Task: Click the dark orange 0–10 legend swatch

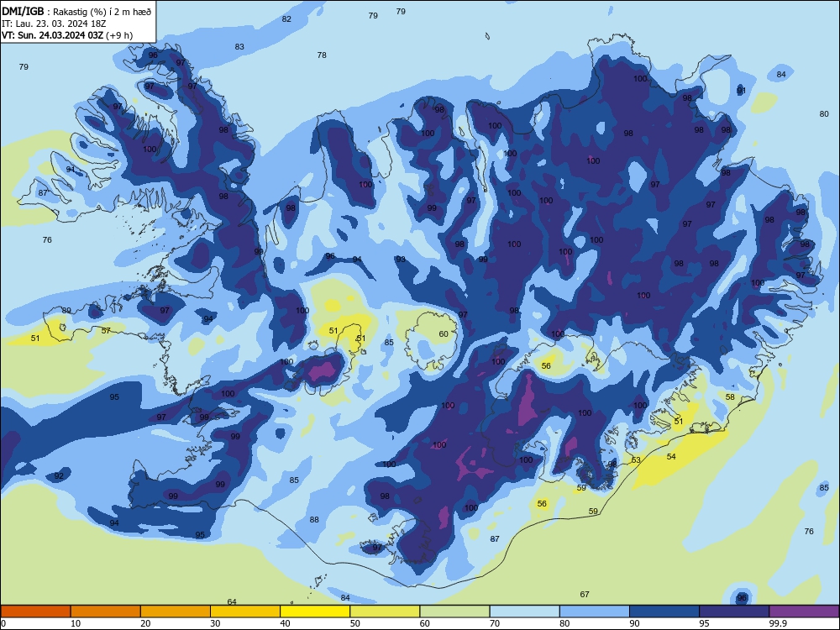Action: tap(35, 612)
